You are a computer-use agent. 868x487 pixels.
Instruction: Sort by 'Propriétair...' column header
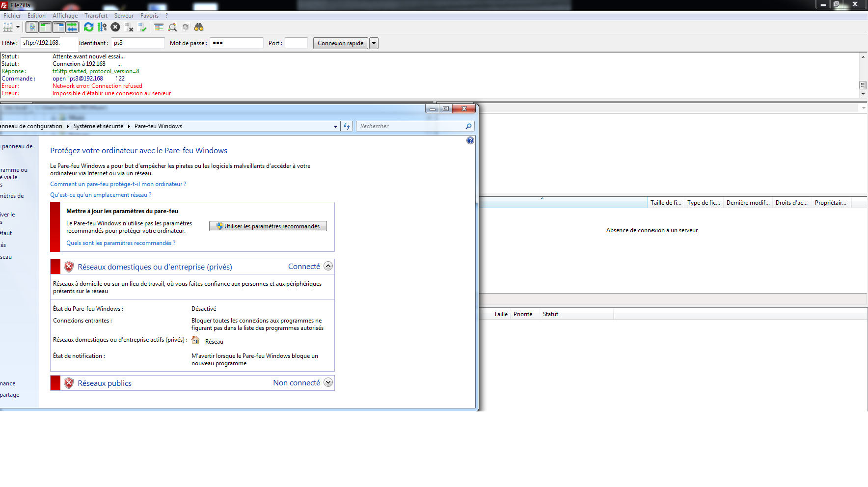(x=831, y=203)
